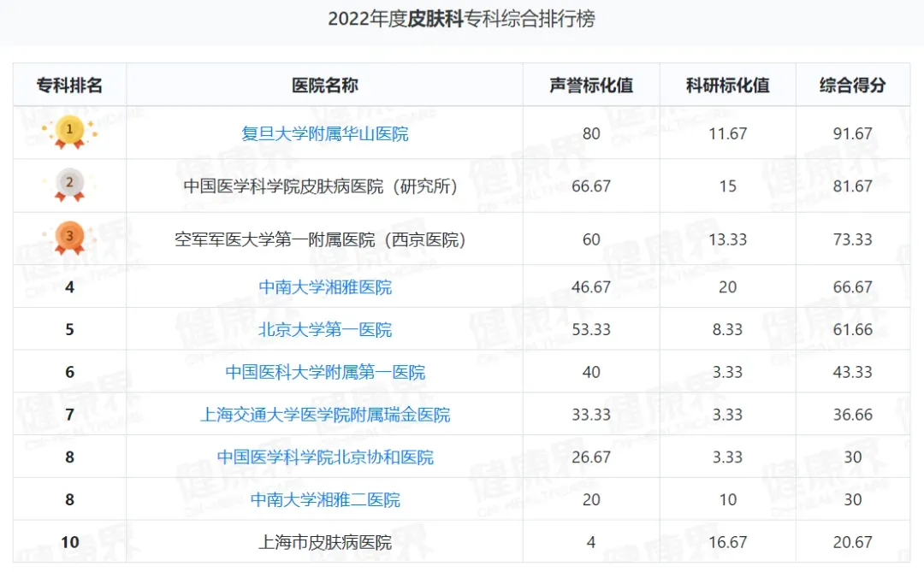The height and width of the screenshot is (572, 924).
Task: Click the reputation value 53.33
Action: pyautogui.click(x=591, y=329)
